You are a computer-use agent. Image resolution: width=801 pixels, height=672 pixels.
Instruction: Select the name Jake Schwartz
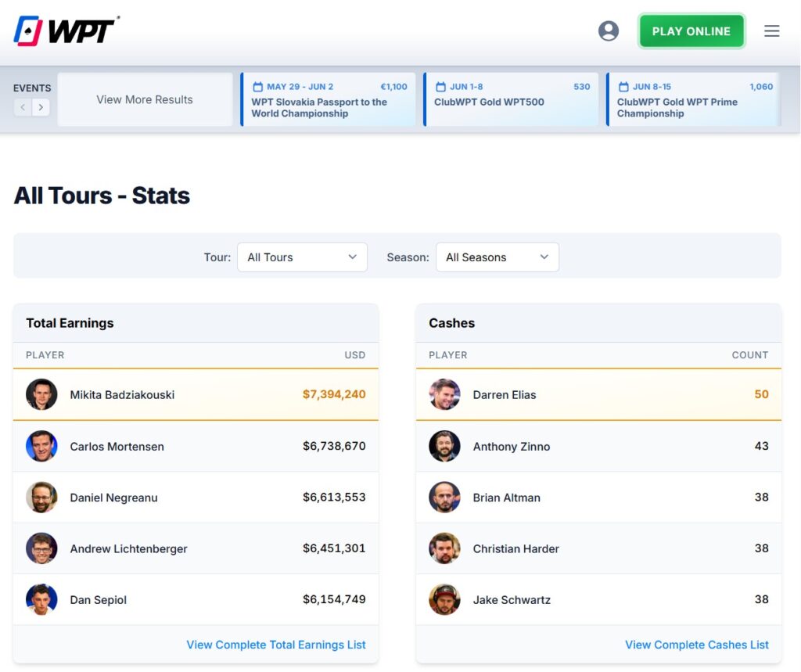pos(512,600)
